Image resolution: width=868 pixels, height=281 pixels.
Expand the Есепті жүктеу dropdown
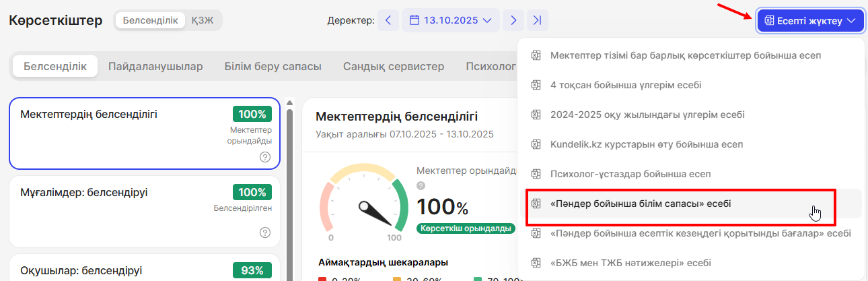(x=810, y=21)
